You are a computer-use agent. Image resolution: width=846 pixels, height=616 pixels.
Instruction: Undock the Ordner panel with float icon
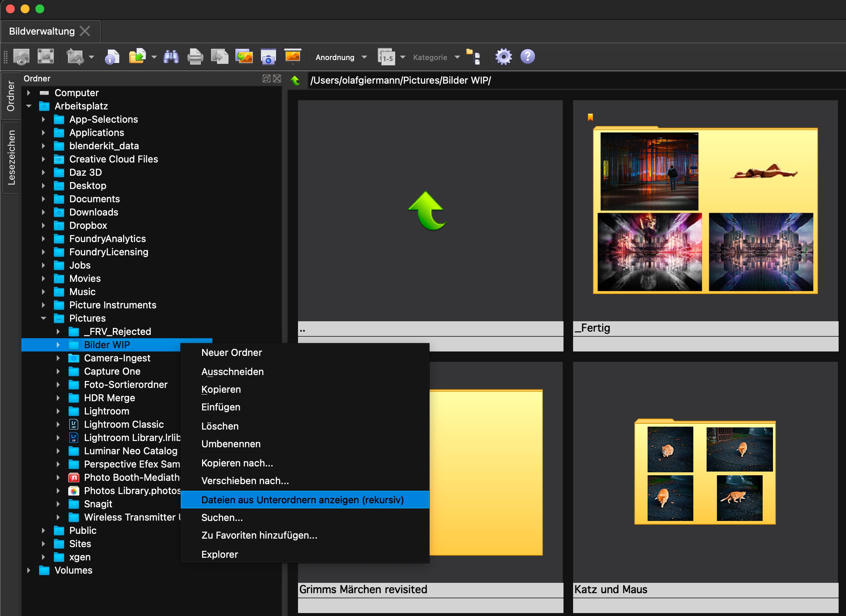tap(266, 78)
